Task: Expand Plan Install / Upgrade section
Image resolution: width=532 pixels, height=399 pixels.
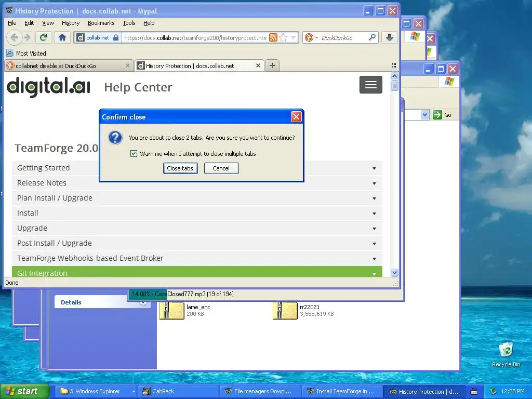Action: 197,198
